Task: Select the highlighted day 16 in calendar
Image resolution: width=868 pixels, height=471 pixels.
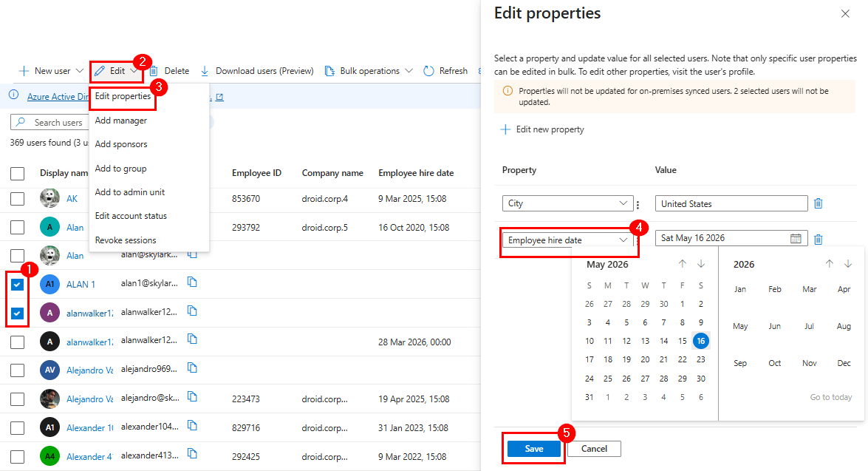Action: point(701,341)
